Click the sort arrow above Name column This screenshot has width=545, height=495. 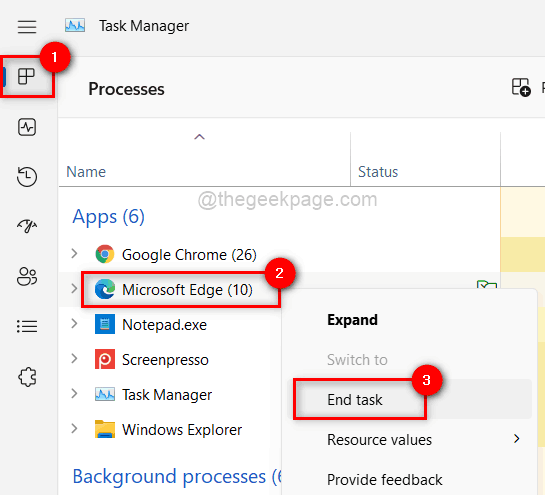(199, 137)
